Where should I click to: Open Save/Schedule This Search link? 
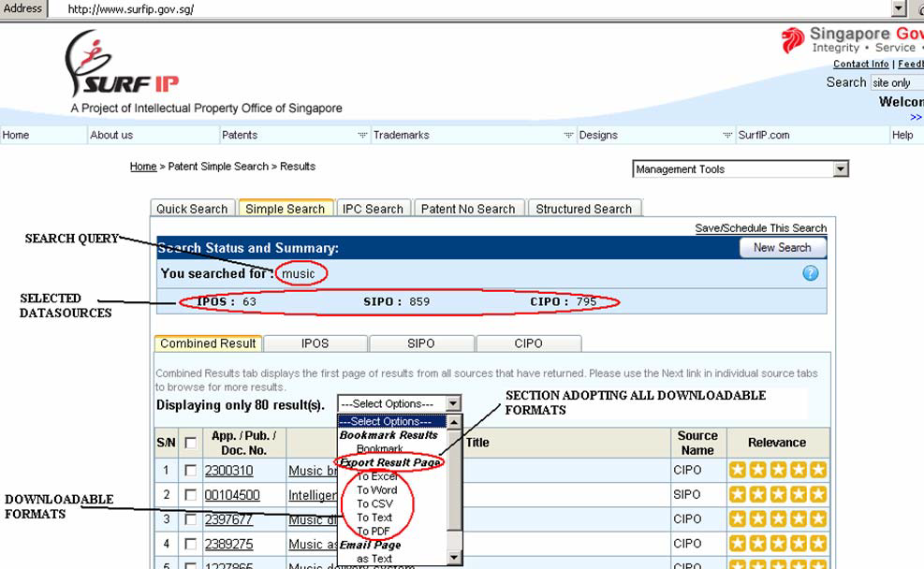[x=761, y=228]
